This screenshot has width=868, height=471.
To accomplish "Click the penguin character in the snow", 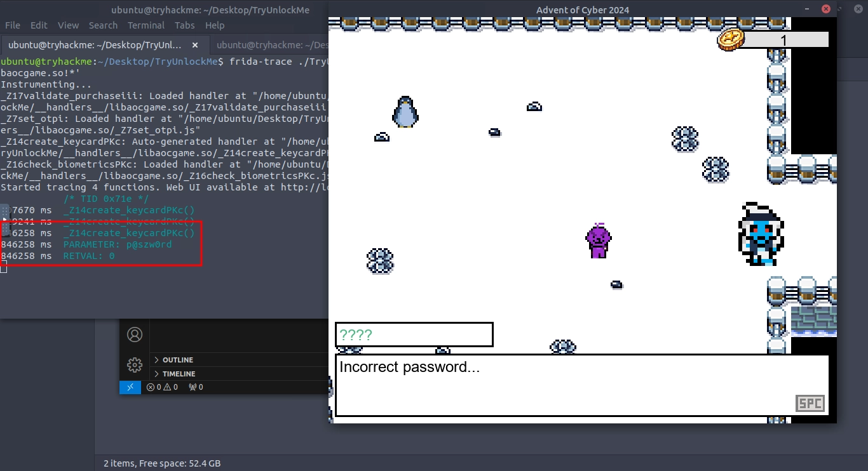I will point(405,112).
